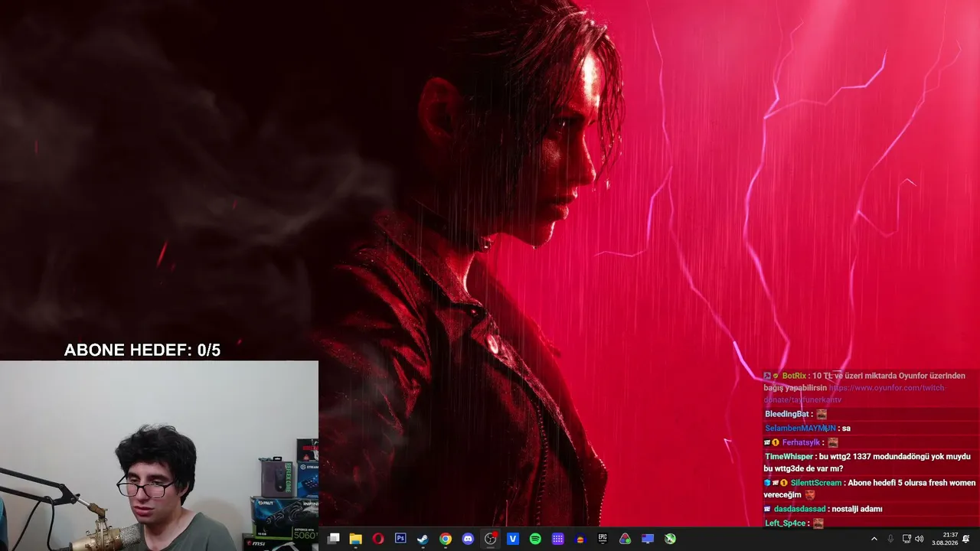Switch to Google Chrome on the taskbar

click(445, 539)
